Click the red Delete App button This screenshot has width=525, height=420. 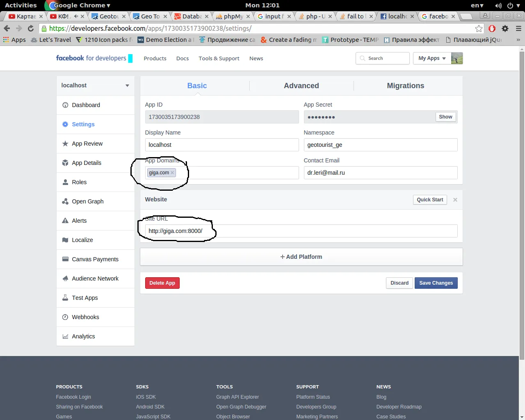tap(162, 283)
